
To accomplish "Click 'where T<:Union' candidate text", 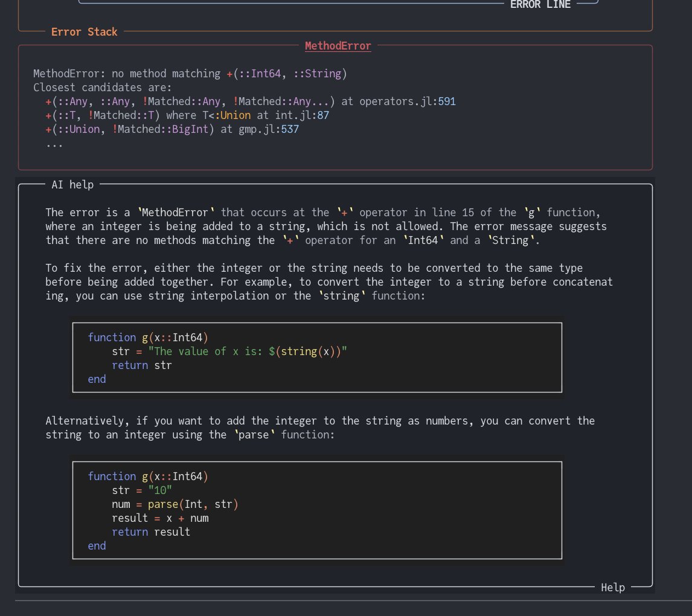I will 208,115.
